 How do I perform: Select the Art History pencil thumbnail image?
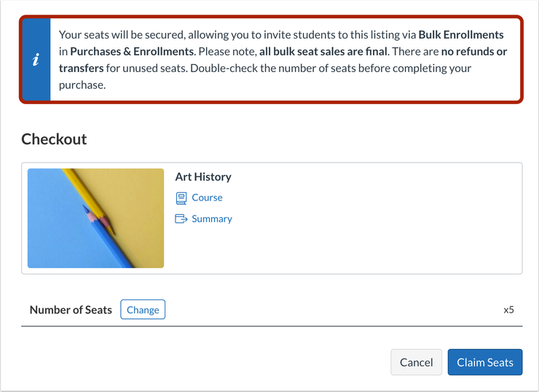pyautogui.click(x=95, y=219)
